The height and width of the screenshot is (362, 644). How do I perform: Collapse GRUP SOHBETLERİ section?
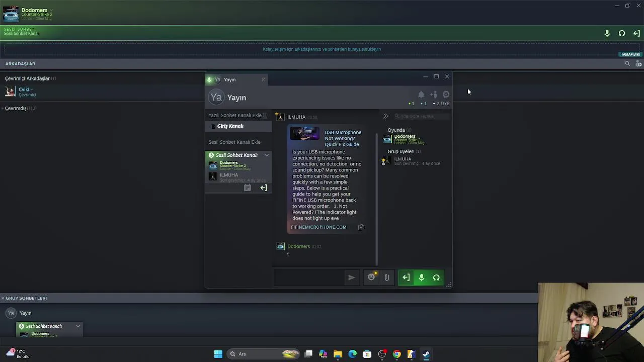tap(25, 298)
